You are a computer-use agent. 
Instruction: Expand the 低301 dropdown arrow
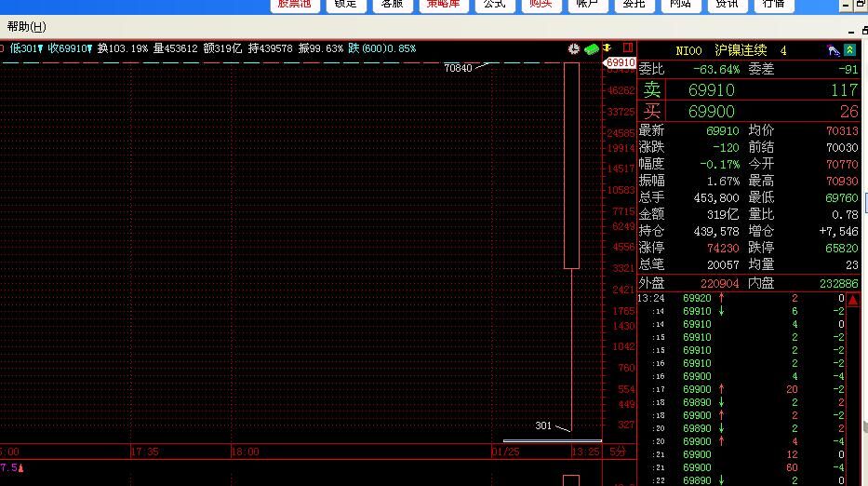[x=41, y=48]
